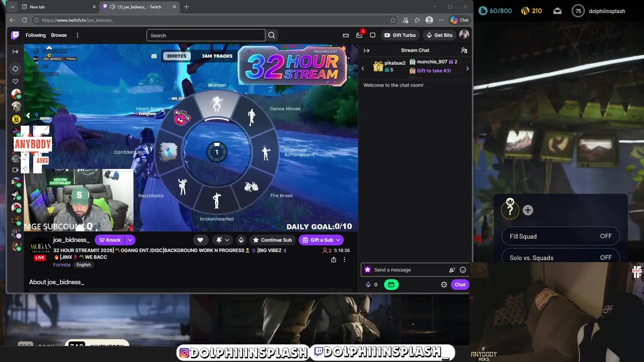Screen dimensions: 644x362
Task: Open browser profile icon
Action: (x=429, y=20)
